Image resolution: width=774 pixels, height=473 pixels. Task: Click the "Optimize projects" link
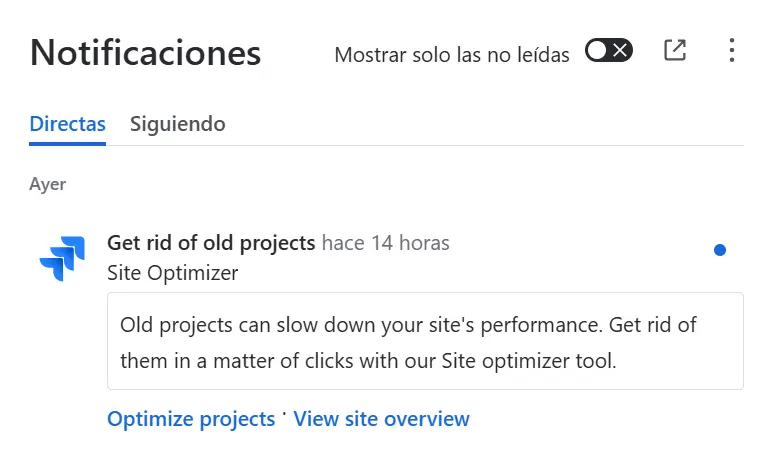coord(191,419)
